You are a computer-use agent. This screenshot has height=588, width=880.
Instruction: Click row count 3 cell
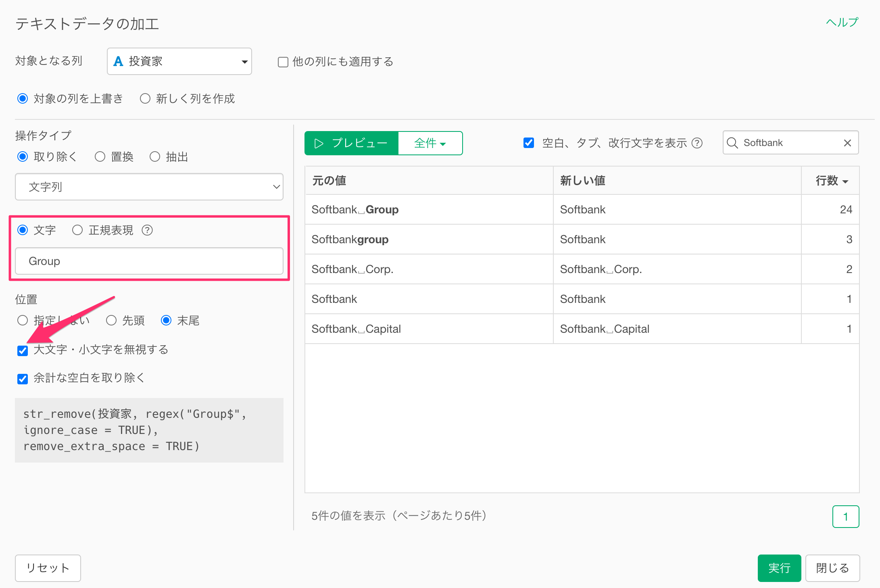pyautogui.click(x=830, y=240)
